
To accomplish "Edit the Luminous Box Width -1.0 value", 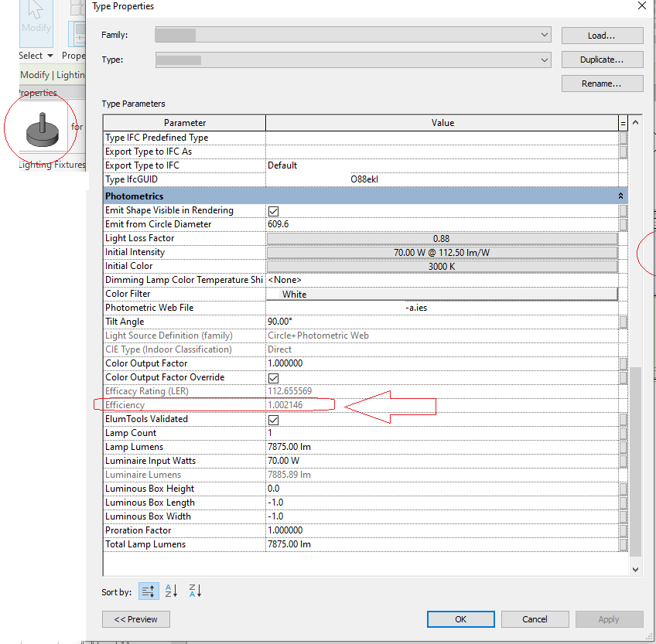I will [442, 516].
